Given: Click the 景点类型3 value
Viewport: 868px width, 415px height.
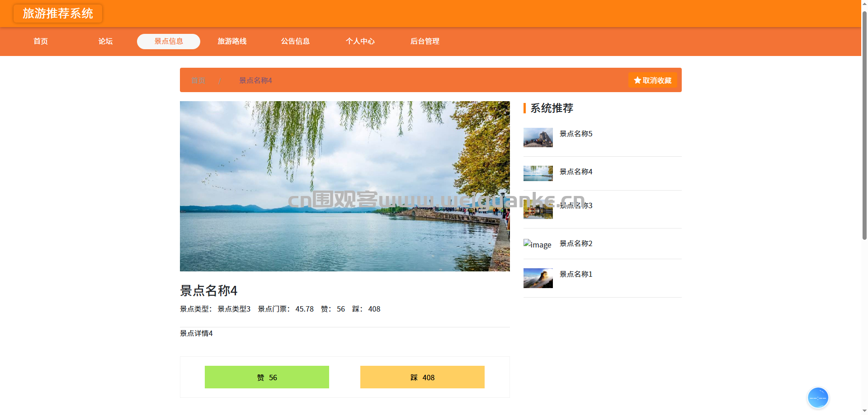Looking at the screenshot, I should [234, 309].
